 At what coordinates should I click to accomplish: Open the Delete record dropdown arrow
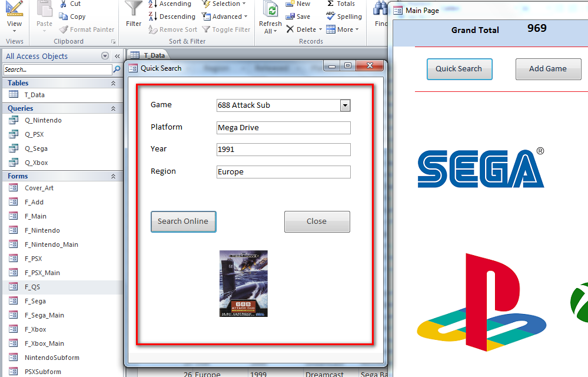click(x=320, y=29)
